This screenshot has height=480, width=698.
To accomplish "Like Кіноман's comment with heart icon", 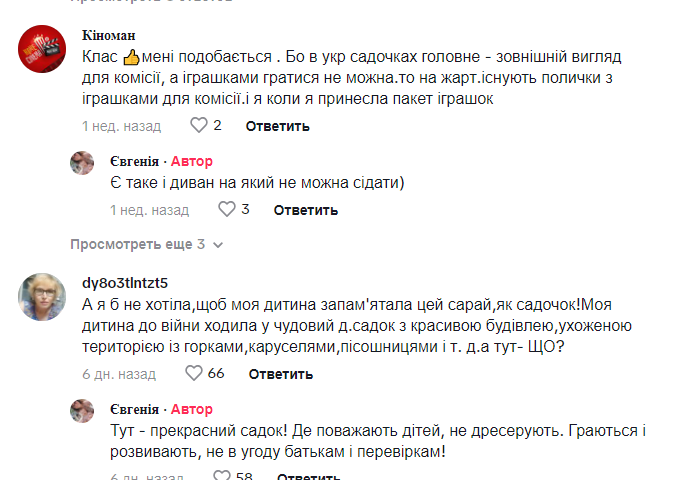I will (198, 126).
